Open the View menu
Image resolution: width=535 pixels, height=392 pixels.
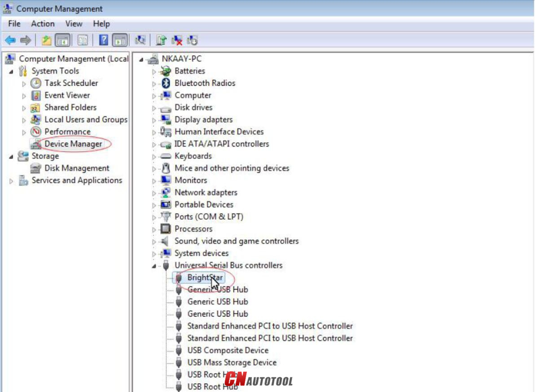point(74,24)
